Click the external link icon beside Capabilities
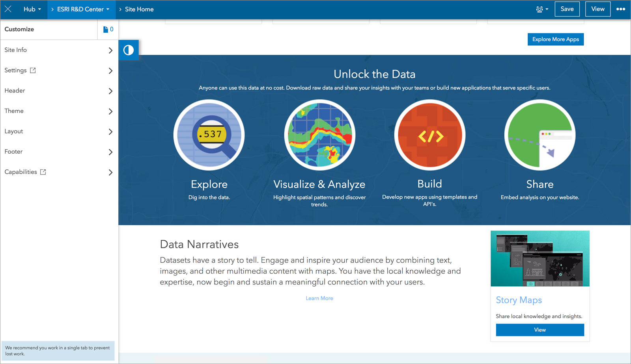631x364 pixels. point(43,172)
